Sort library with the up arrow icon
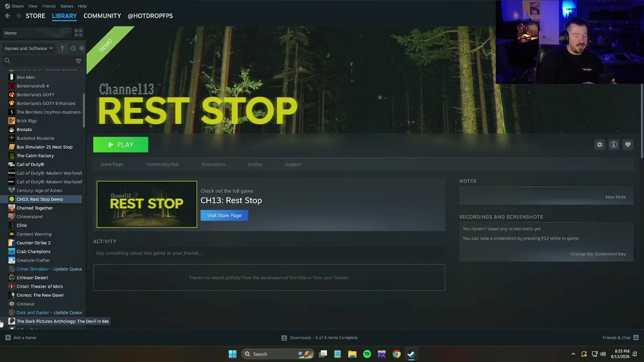 tap(62, 48)
